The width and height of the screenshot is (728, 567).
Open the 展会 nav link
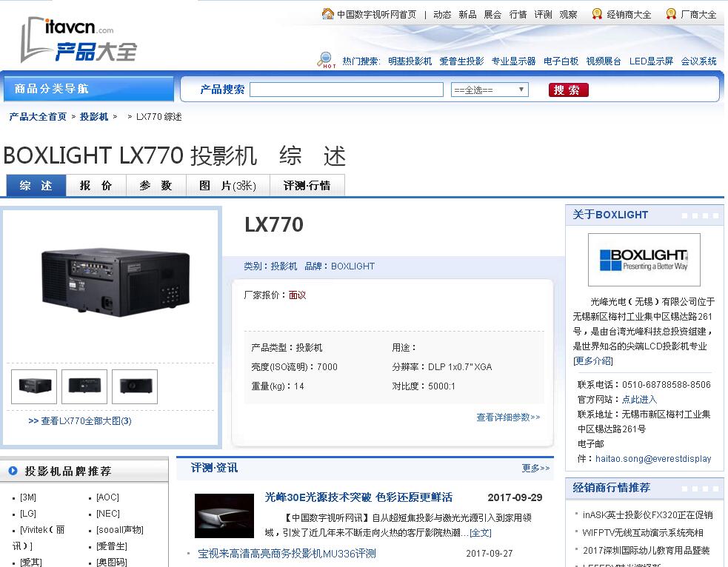pos(492,14)
